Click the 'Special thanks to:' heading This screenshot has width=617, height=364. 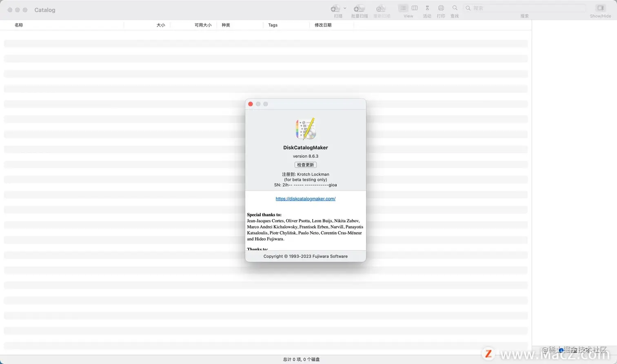click(x=264, y=215)
